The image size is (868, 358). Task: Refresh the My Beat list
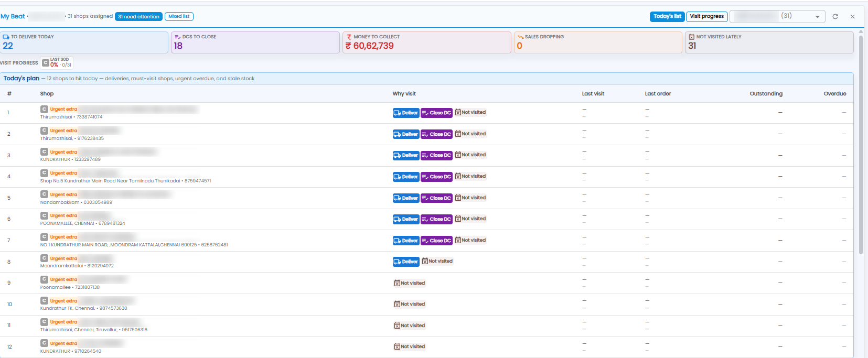[835, 17]
